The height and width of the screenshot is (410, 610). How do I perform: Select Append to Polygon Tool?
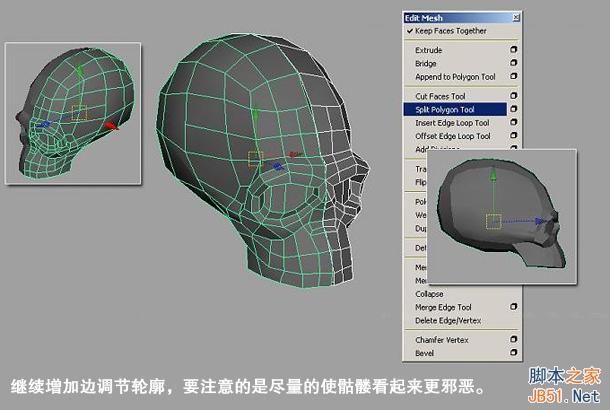pyautogui.click(x=455, y=77)
